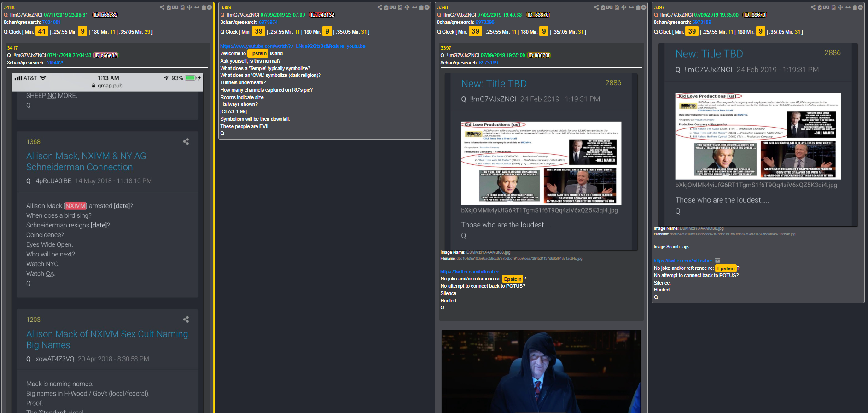Share post 3397 using its header share icon
The width and height of the screenshot is (868, 413).
813,7
